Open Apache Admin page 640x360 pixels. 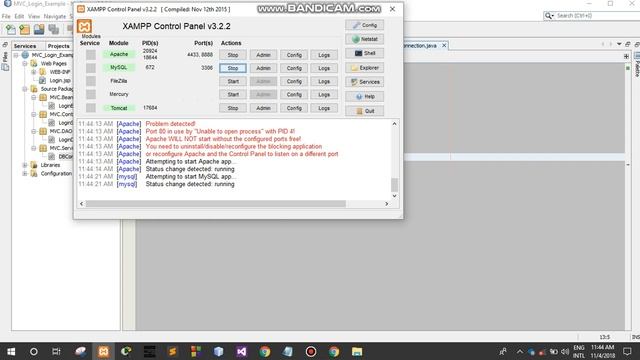[x=263, y=55]
